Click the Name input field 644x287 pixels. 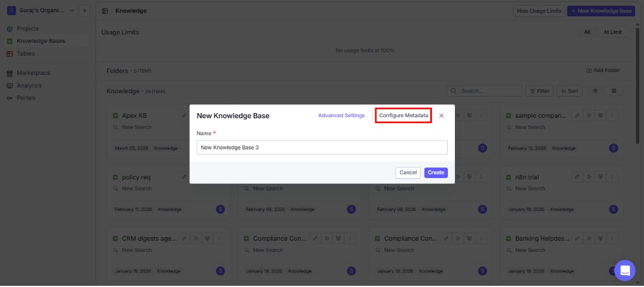[322, 147]
